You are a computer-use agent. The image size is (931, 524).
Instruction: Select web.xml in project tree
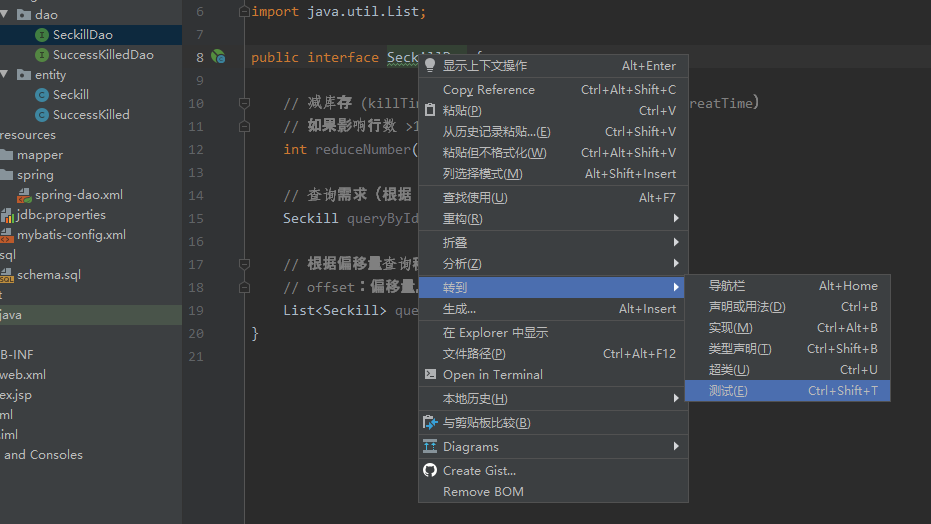(91, 374)
